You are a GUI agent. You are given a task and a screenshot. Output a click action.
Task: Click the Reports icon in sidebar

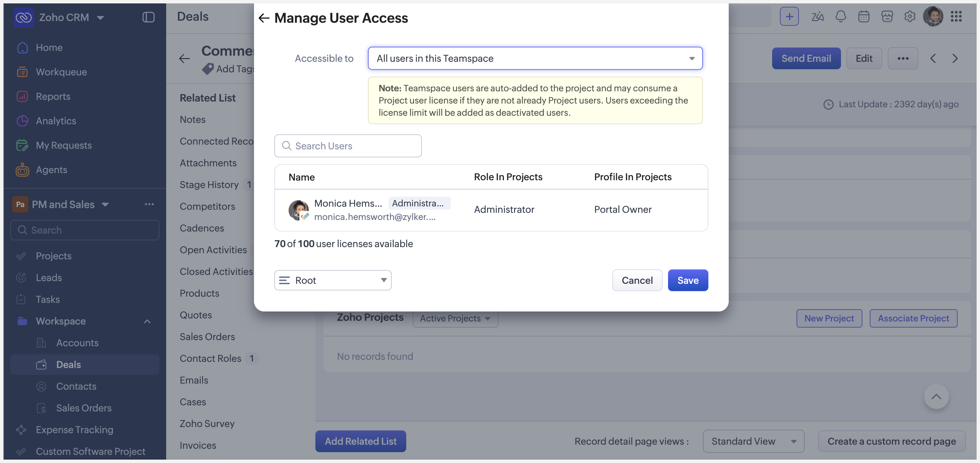tap(22, 96)
